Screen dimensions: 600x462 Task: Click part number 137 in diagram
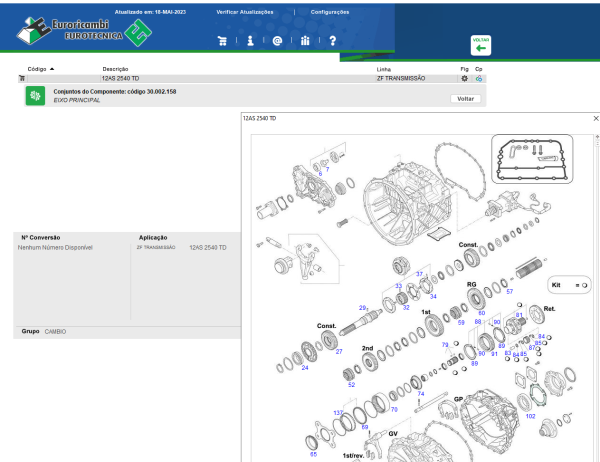pyautogui.click(x=338, y=413)
